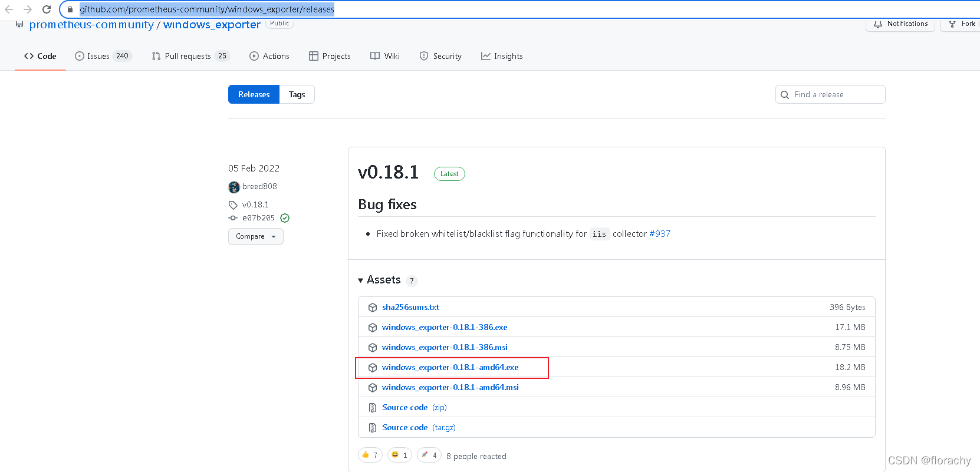980x472 pixels.
Task: Click the Notifications button
Action: coord(900,24)
